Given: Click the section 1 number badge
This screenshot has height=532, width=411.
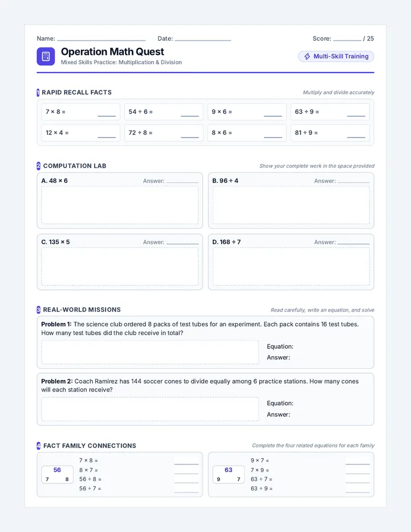Looking at the screenshot, I should pyautogui.click(x=38, y=92).
